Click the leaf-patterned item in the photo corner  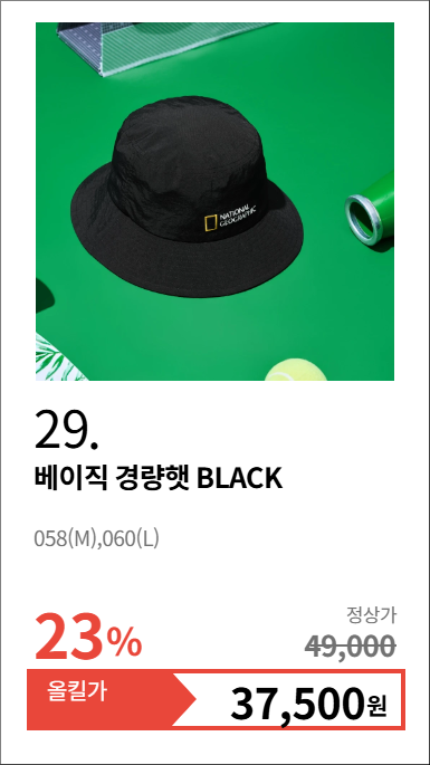pos(59,357)
